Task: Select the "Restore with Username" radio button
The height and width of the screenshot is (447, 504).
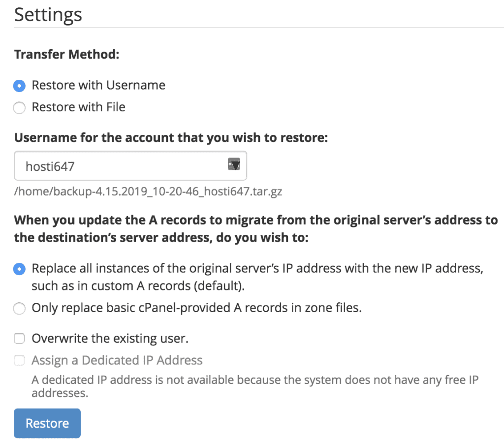Action: click(x=19, y=85)
